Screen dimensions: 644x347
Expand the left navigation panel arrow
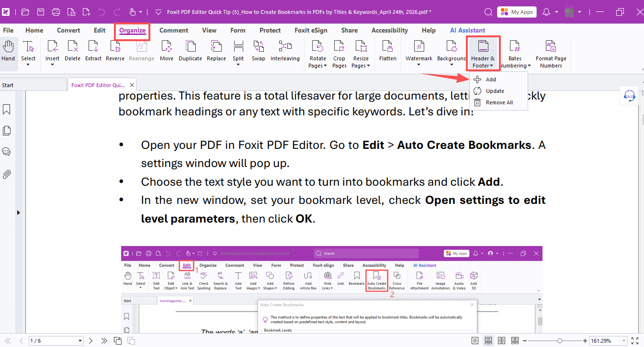[19, 212]
